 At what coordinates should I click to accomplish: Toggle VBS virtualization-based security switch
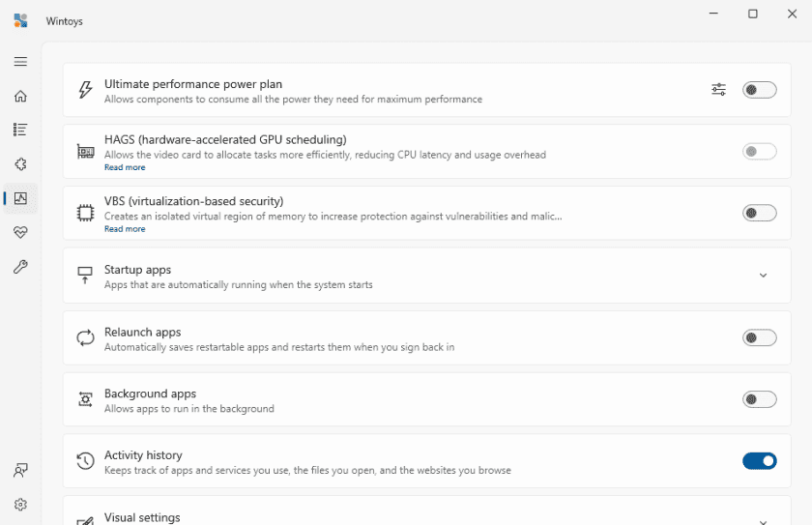(x=759, y=214)
